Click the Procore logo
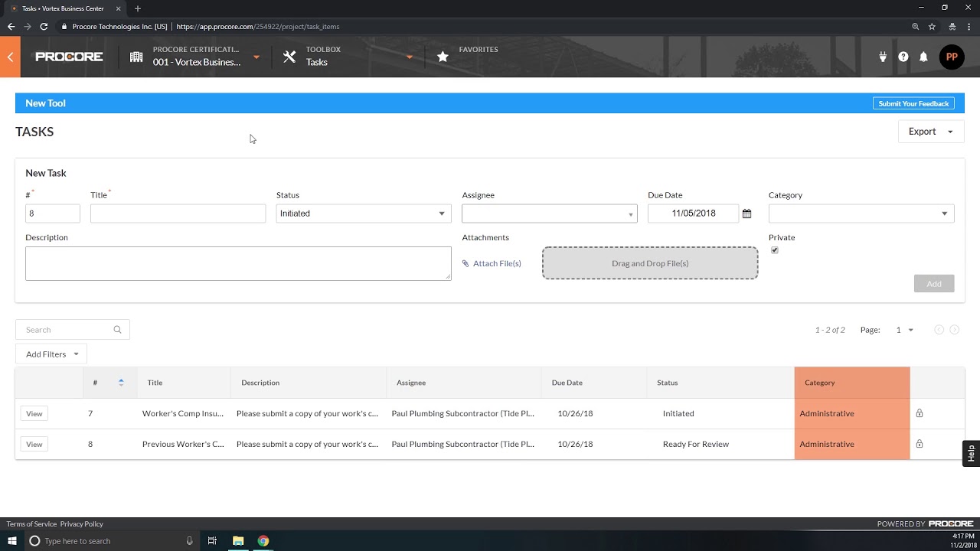This screenshot has height=551, width=980. click(69, 57)
